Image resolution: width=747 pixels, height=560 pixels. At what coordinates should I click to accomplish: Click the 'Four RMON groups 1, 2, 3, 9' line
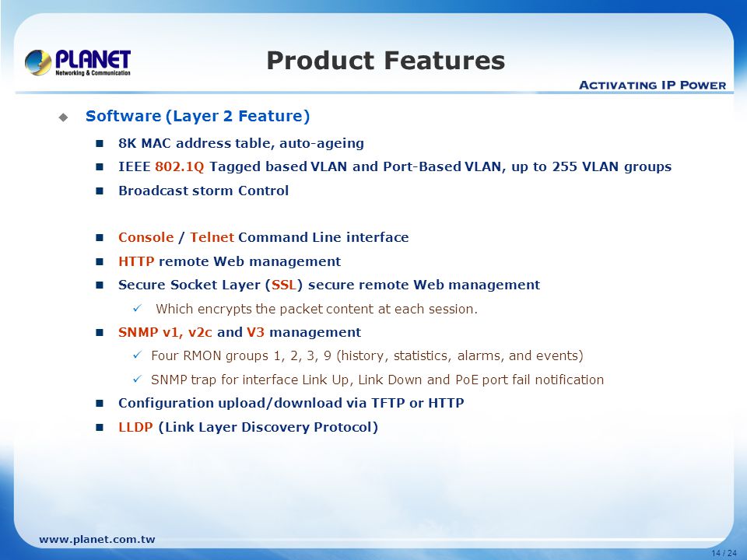click(366, 356)
